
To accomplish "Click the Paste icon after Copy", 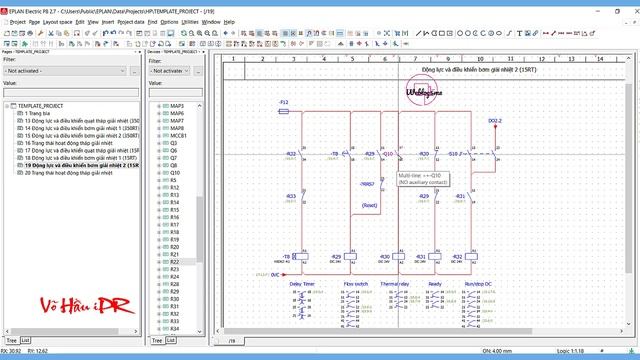I will [67, 33].
